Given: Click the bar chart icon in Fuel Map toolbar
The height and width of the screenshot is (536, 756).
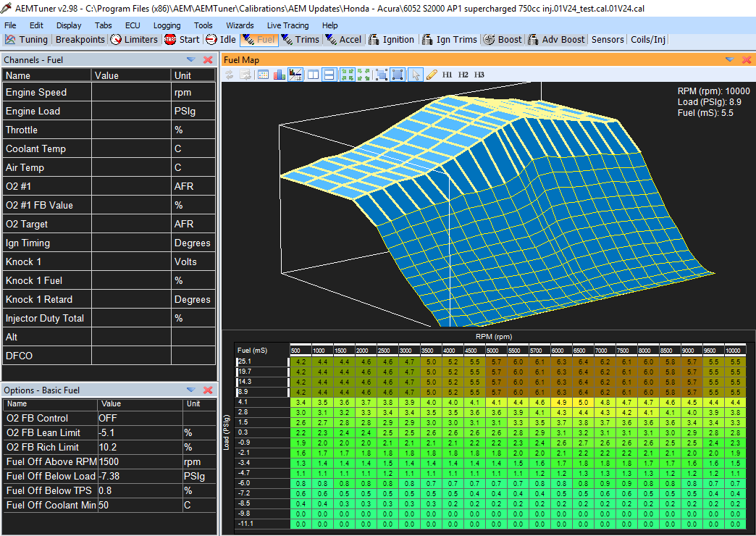Looking at the screenshot, I should coord(279,75).
